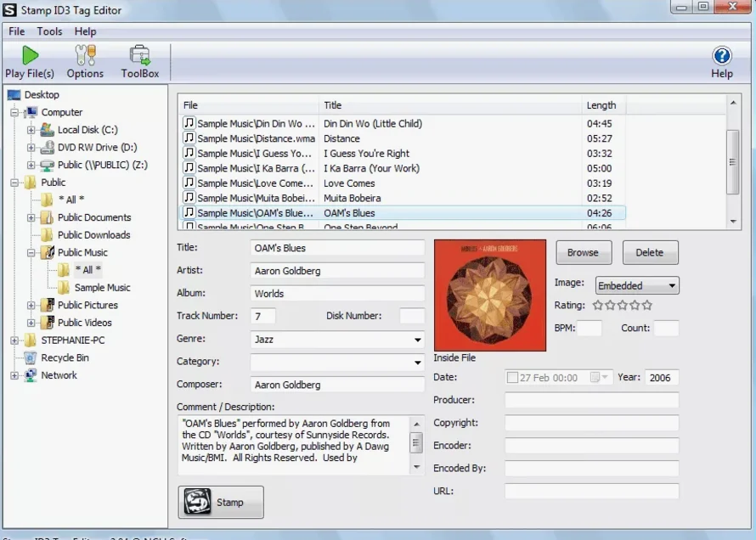Image resolution: width=756 pixels, height=540 pixels.
Task: Click the Year field showing 2006
Action: coord(662,378)
